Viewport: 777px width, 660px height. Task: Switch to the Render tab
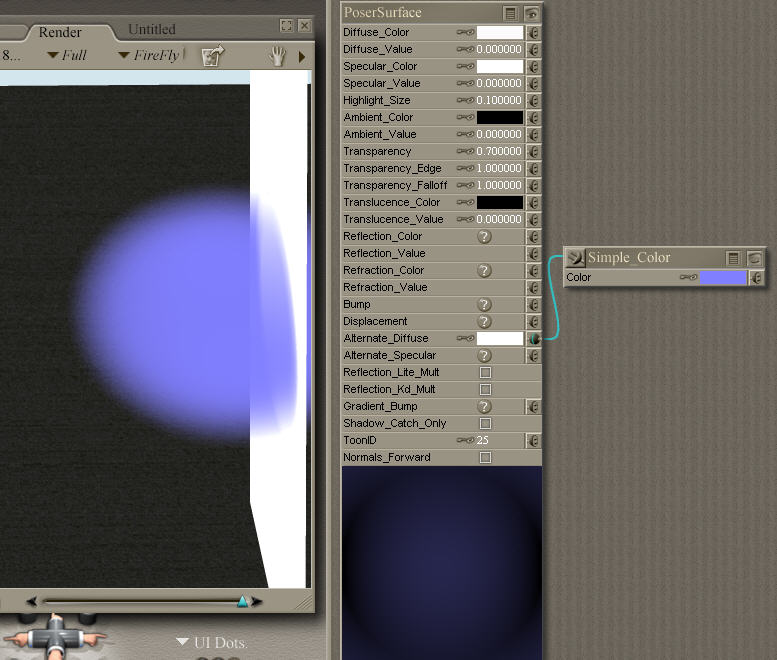click(60, 32)
